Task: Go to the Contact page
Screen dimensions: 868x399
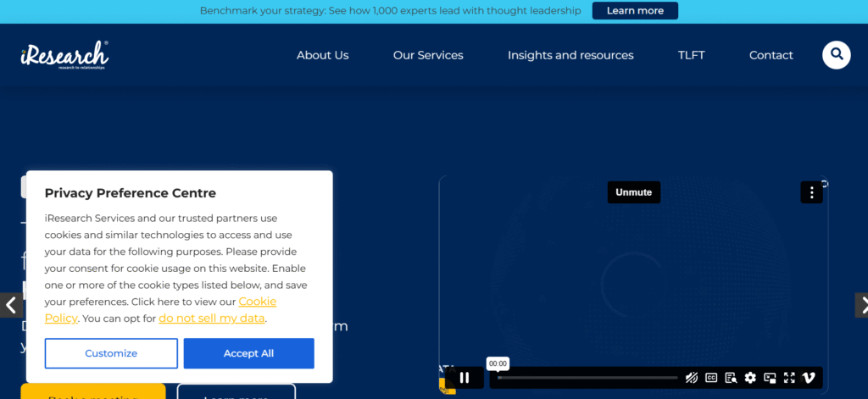Action: point(771,55)
